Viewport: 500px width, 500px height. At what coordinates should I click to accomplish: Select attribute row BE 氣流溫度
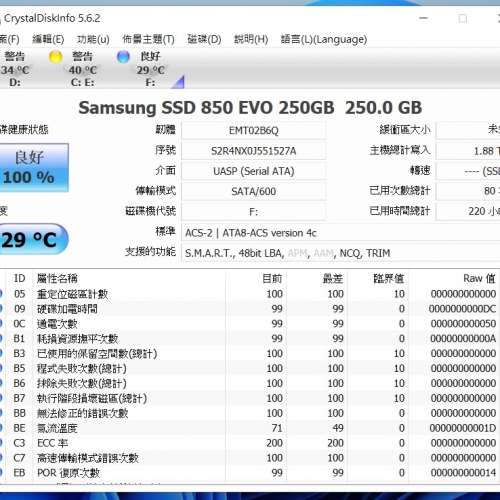pyautogui.click(x=250, y=428)
